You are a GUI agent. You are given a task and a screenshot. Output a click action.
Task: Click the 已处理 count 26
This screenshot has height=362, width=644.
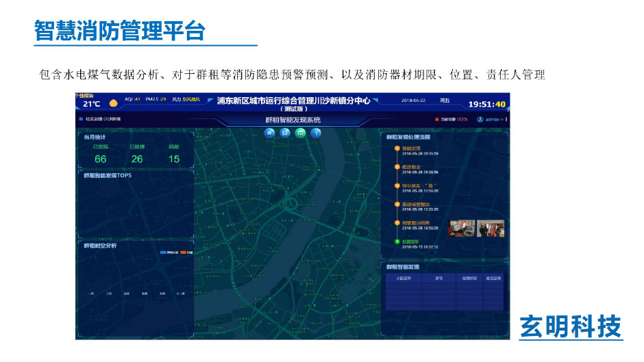point(137,159)
